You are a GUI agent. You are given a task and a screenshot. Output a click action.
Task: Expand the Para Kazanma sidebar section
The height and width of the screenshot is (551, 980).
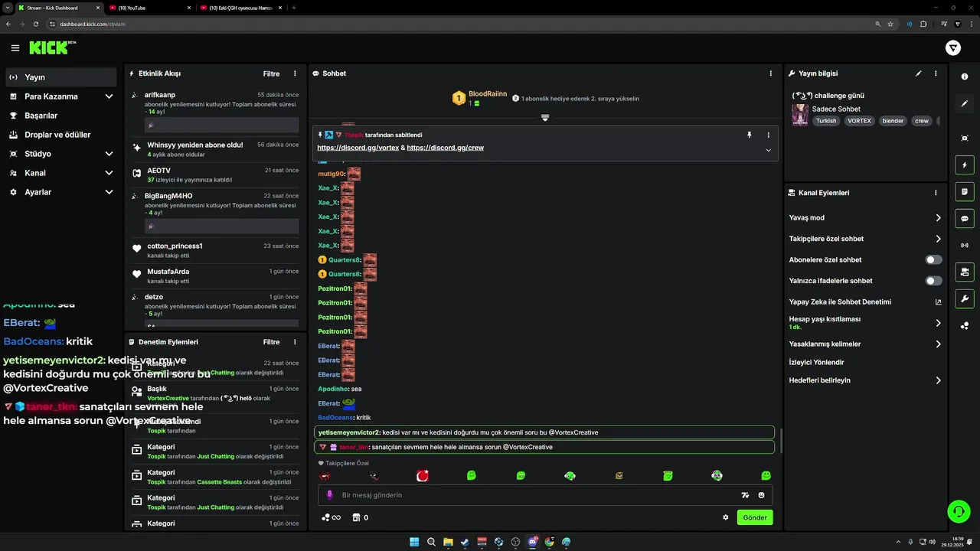coord(109,96)
